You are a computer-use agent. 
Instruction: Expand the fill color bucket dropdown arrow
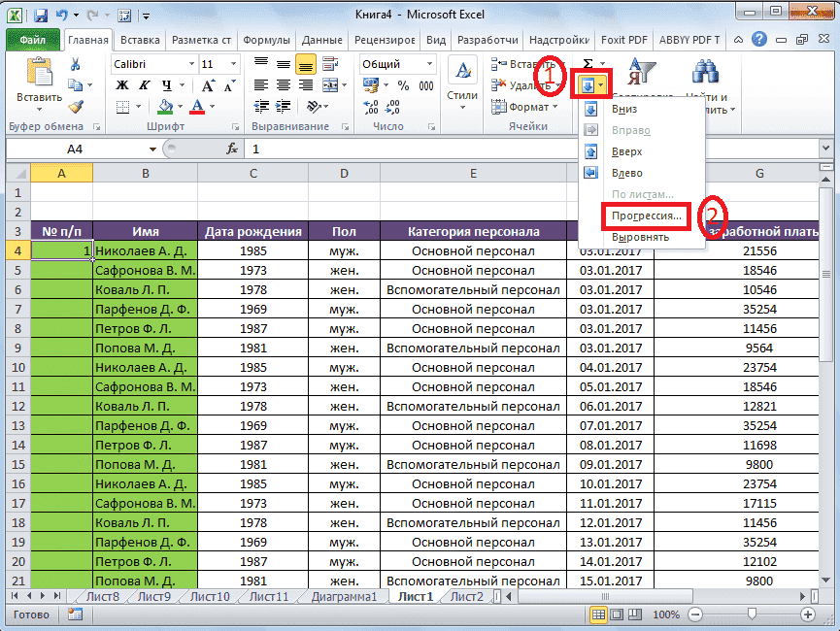point(180,106)
